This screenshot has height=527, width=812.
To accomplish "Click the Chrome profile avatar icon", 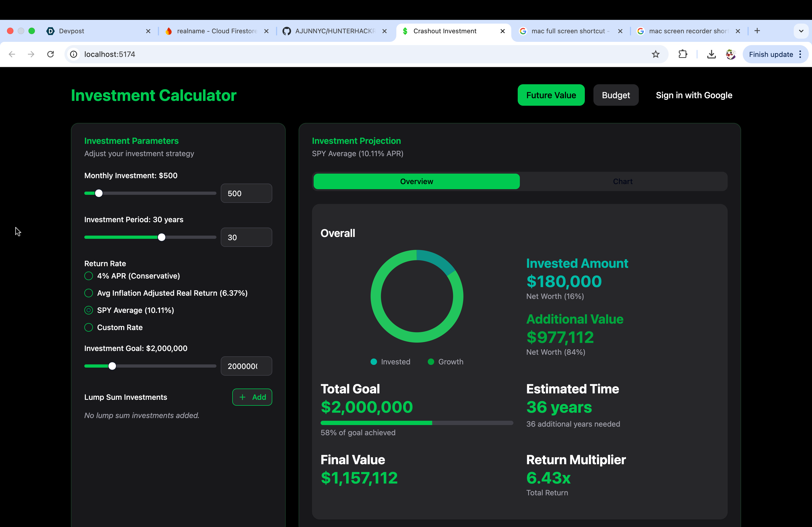I will pos(730,54).
